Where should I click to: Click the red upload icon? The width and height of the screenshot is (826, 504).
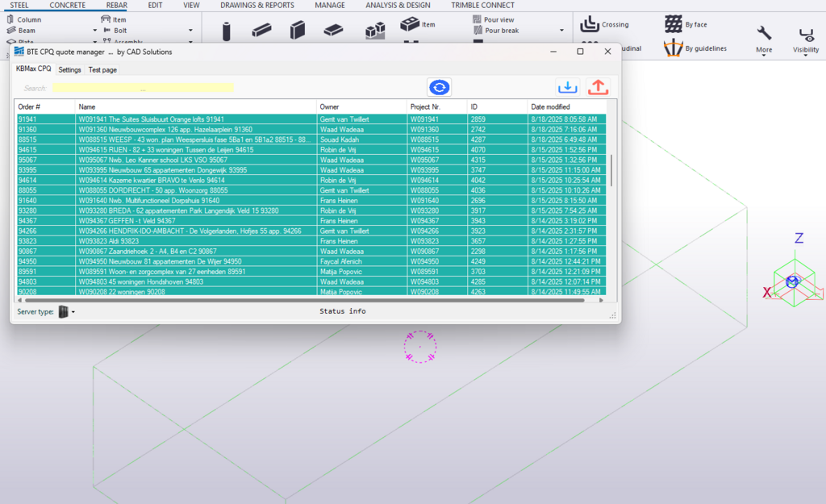pos(598,87)
